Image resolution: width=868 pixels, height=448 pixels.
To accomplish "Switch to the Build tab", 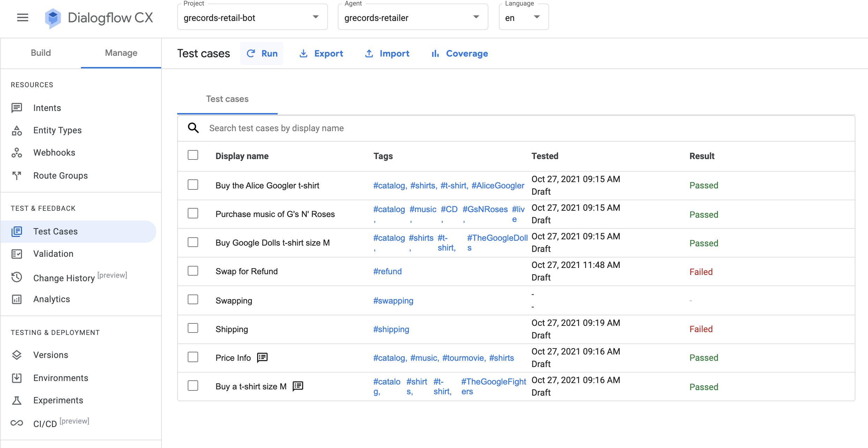I will pyautogui.click(x=40, y=53).
